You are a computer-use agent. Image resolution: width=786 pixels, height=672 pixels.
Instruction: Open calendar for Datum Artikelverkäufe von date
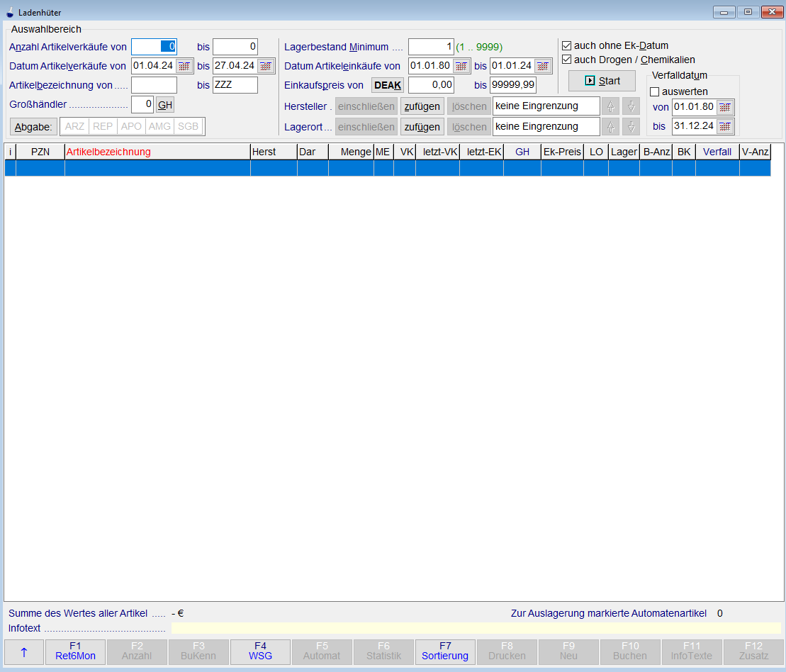(x=184, y=66)
